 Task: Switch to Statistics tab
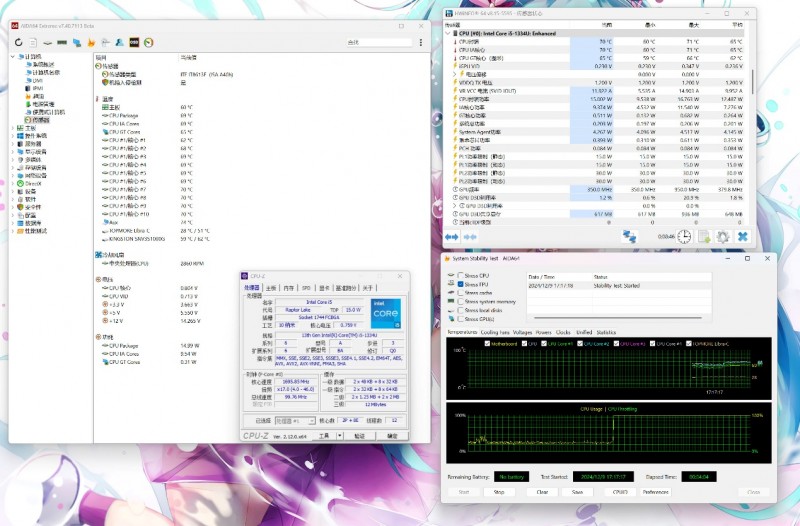606,332
